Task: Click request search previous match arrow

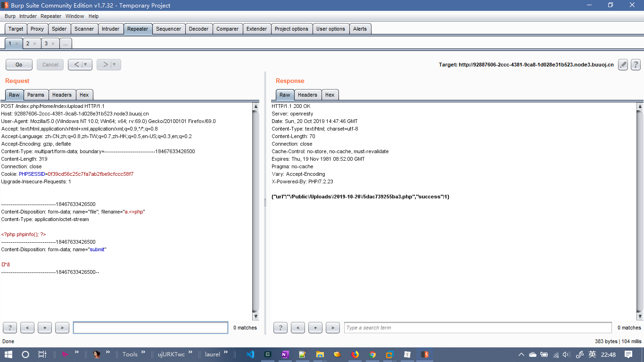Action: [x=27, y=328]
